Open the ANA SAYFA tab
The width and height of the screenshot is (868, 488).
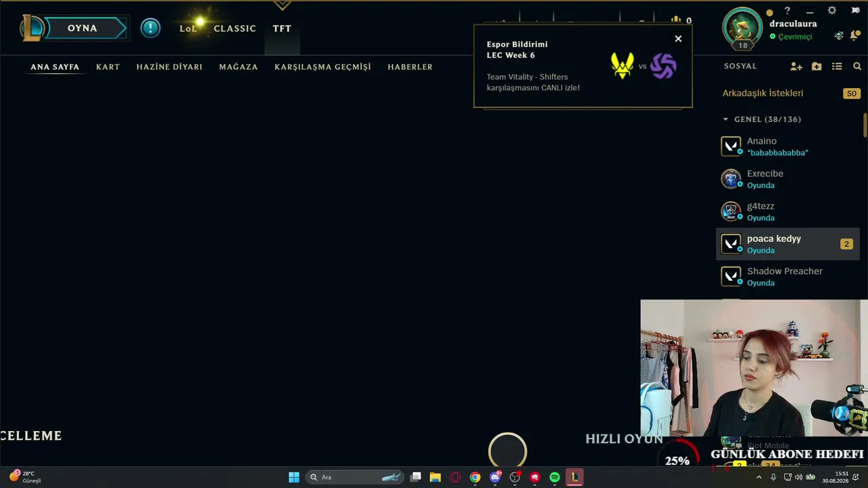point(55,67)
